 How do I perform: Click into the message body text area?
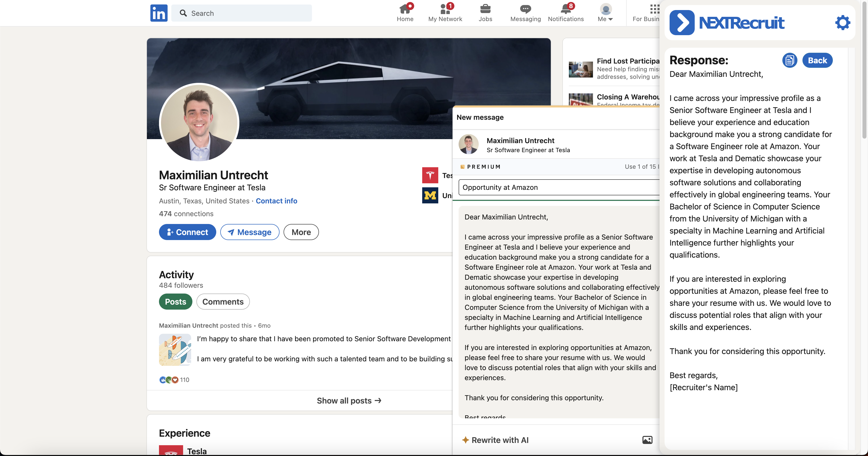(x=559, y=312)
